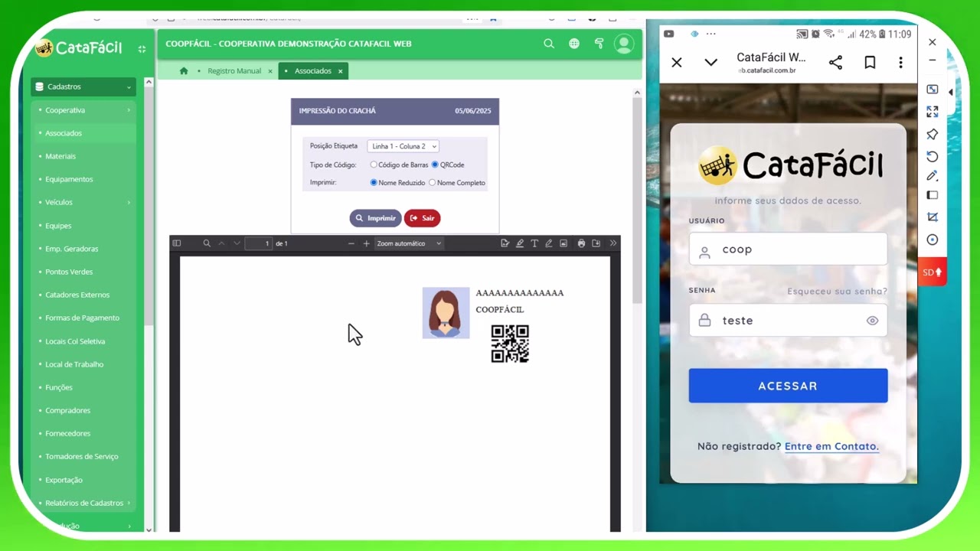Click the PDF print icon
Image resolution: width=980 pixels, height=551 pixels.
pyautogui.click(x=582, y=243)
